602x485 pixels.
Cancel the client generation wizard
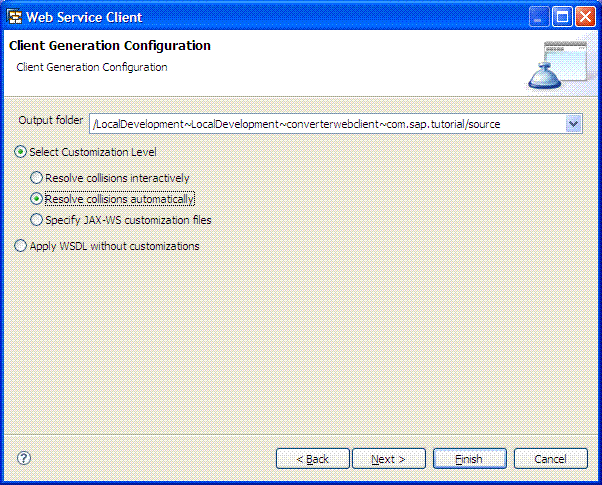point(550,459)
